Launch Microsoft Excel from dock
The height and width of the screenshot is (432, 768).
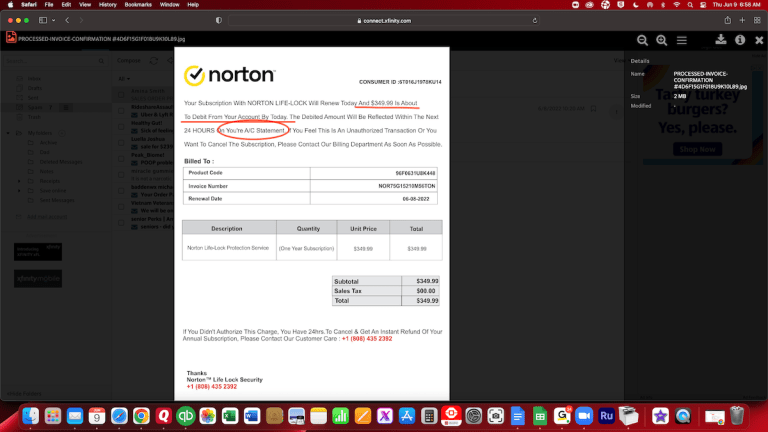click(x=230, y=416)
